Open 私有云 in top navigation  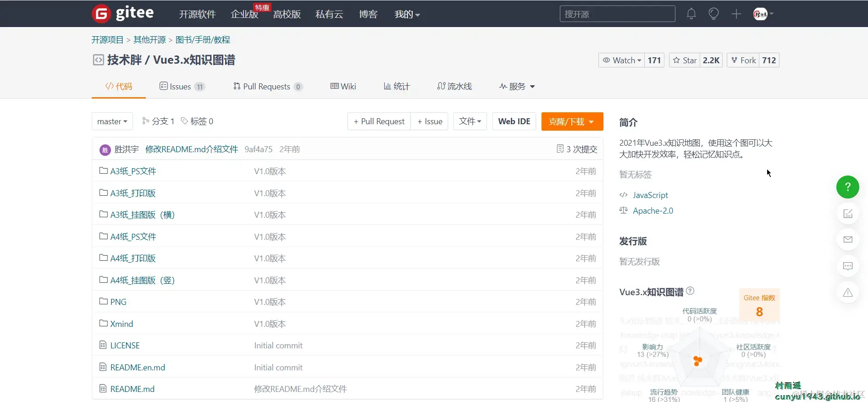point(329,14)
